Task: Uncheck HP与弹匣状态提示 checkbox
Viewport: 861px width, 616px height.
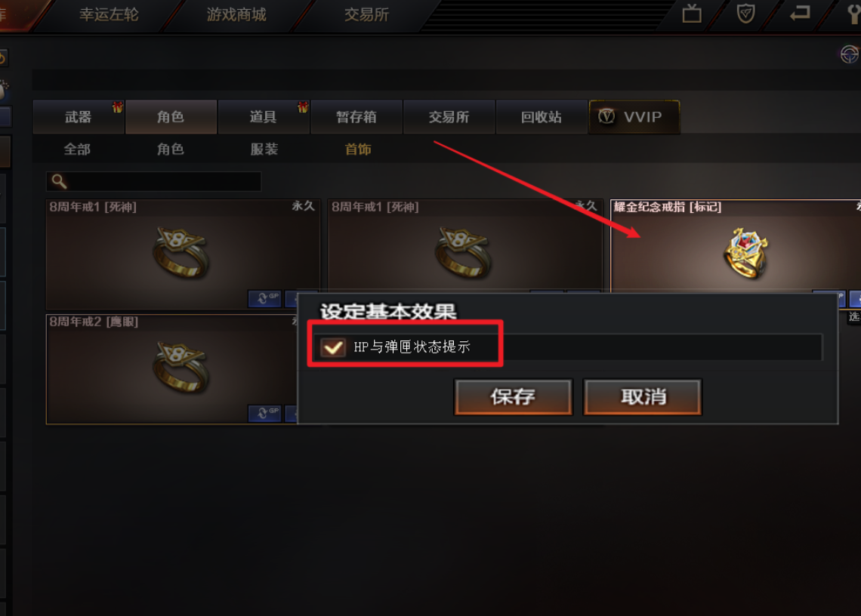Action: (x=333, y=347)
